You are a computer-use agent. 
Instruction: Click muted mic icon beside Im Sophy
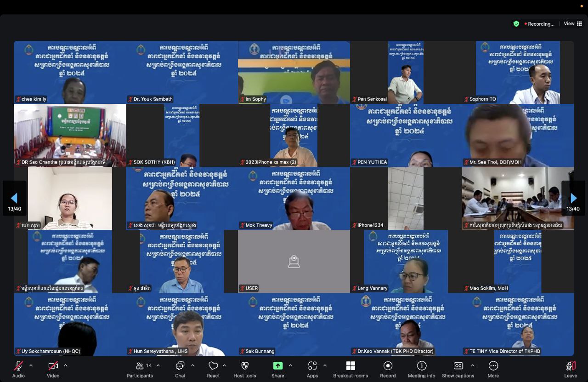(x=242, y=99)
